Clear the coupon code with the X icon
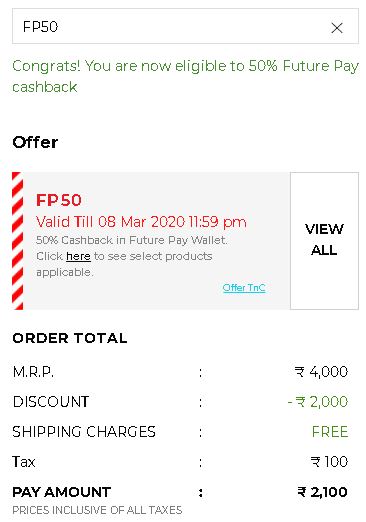Screen dimensions: 366x522 pos(337,28)
